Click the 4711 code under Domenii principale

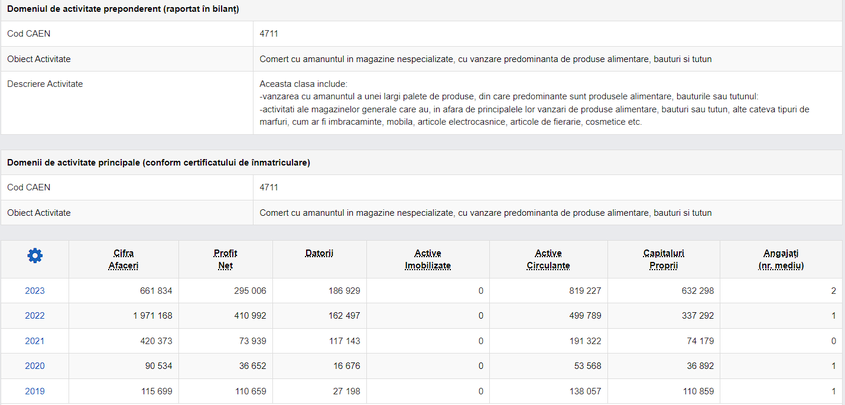[268, 187]
